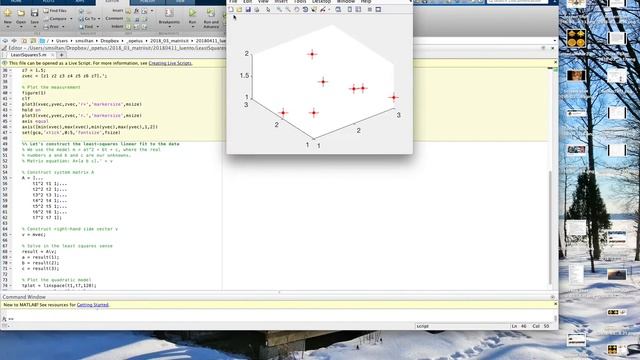Switch to the APPS tab
This screenshot has width=640, height=360.
[80, 2]
